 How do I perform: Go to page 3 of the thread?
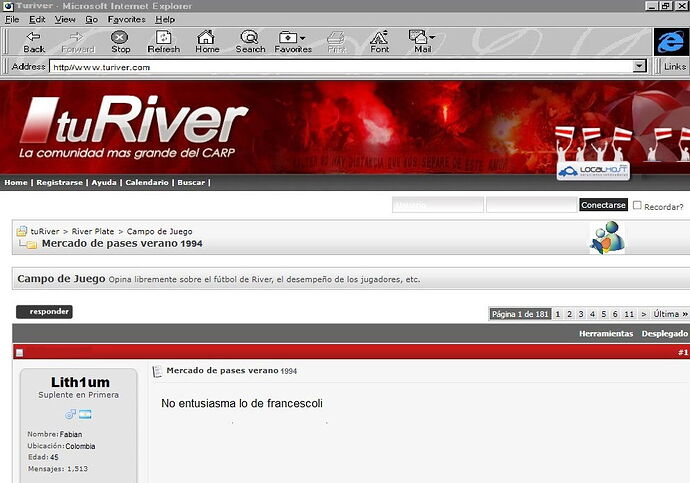tap(581, 314)
